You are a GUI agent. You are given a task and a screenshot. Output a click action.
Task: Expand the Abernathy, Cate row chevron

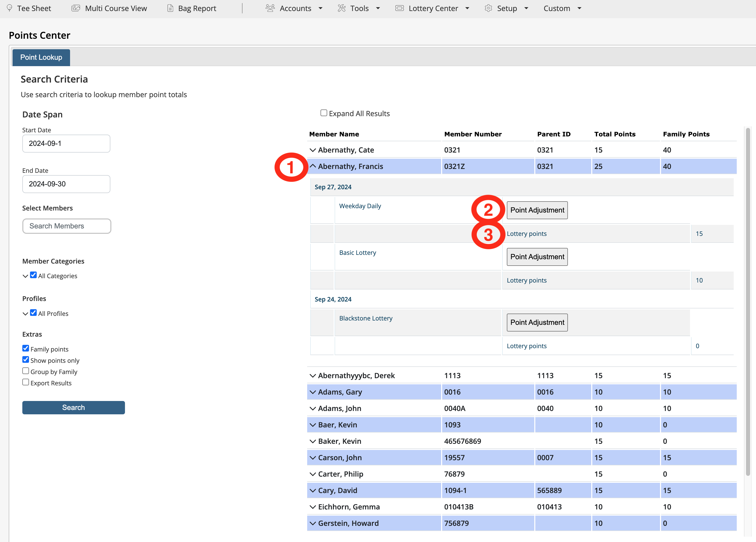[x=313, y=150]
